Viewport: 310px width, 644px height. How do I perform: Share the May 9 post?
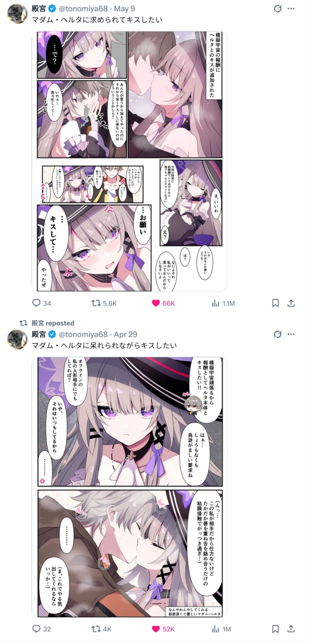tap(291, 303)
